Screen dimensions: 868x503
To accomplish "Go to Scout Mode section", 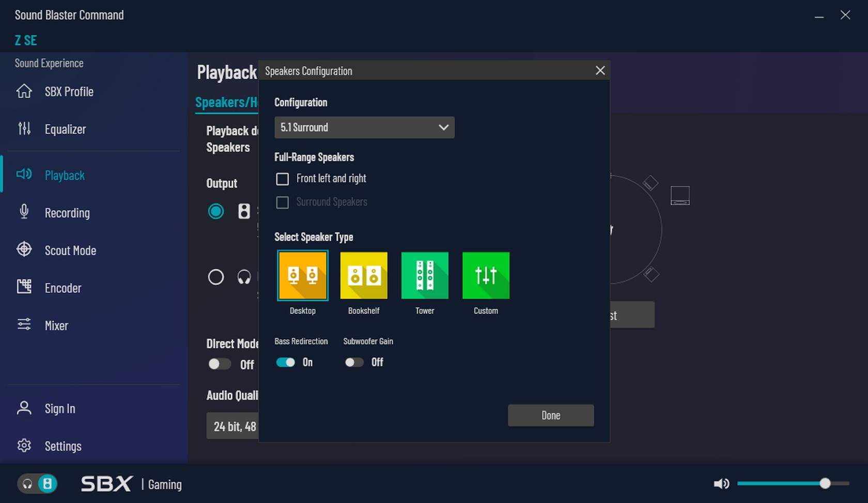I will pos(70,250).
